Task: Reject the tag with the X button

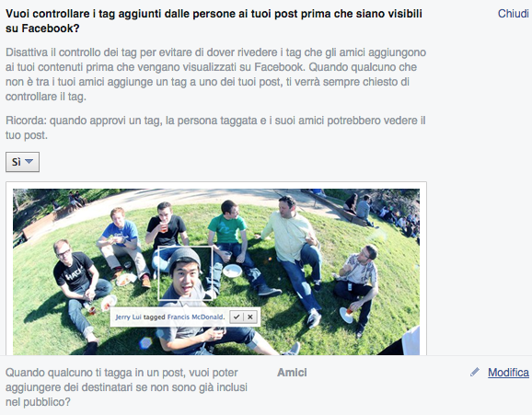Action: pyautogui.click(x=250, y=317)
